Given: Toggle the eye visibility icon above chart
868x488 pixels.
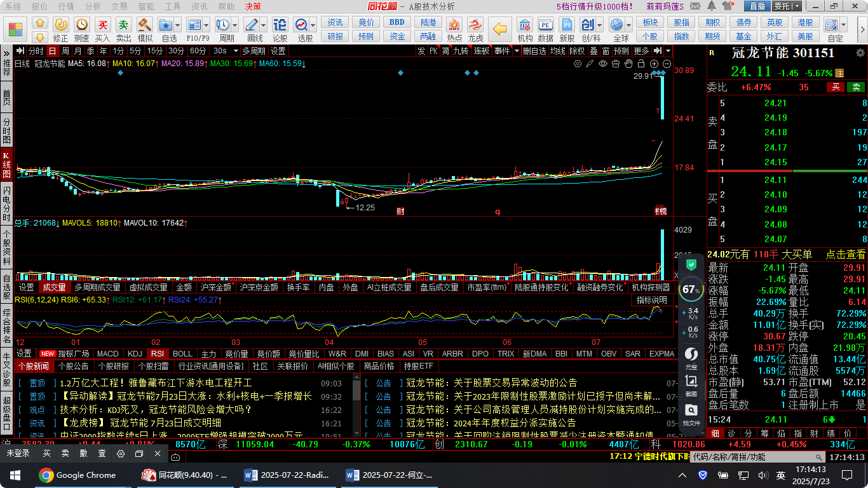Looking at the screenshot, I should tap(603, 64).
